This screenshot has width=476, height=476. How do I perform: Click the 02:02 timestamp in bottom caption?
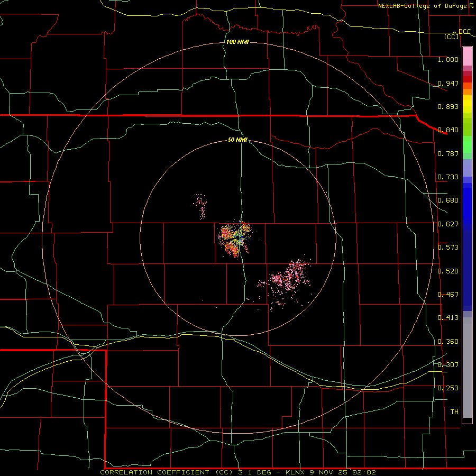tap(364, 472)
